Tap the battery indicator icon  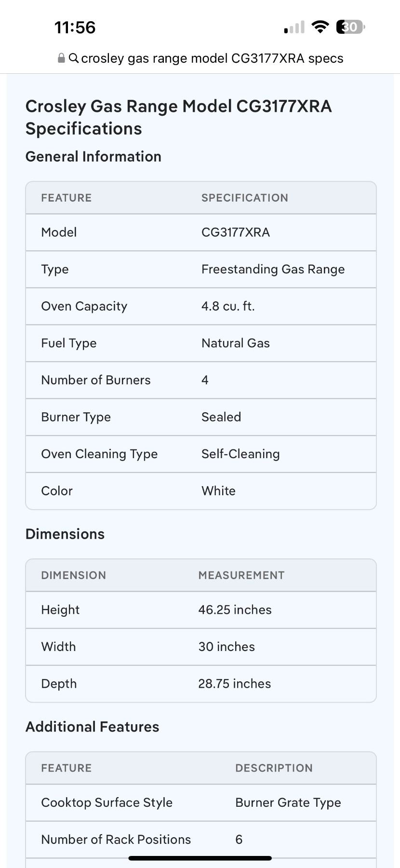coord(351,27)
